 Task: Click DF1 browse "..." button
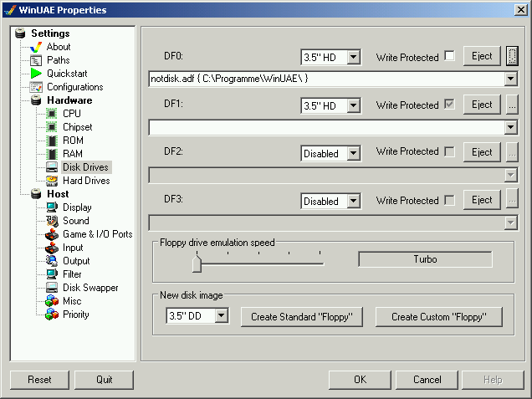512,105
